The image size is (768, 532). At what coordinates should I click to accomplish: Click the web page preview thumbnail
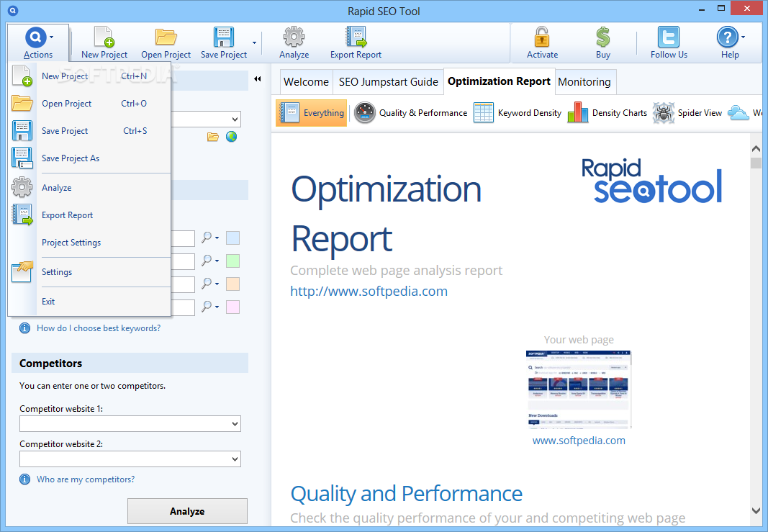tap(579, 389)
